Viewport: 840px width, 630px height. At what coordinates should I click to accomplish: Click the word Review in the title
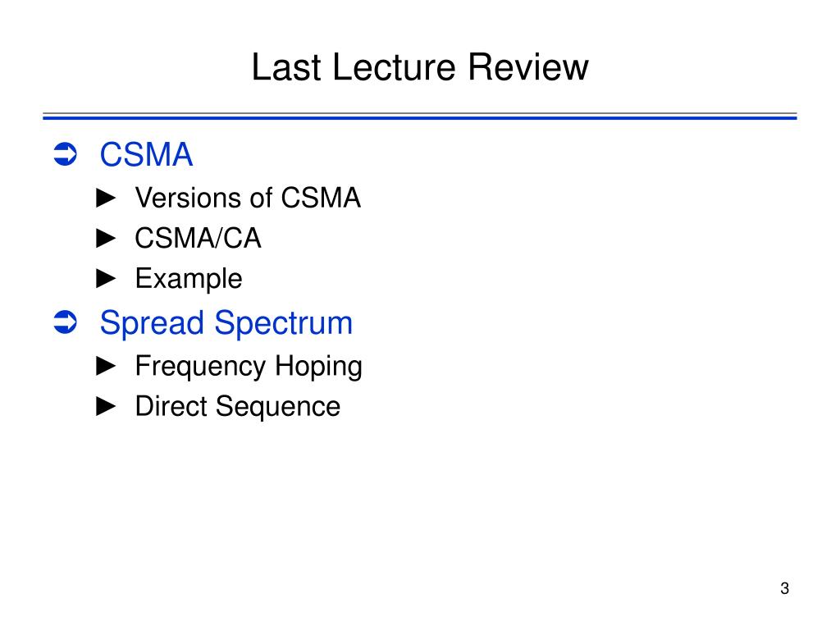pos(528,67)
